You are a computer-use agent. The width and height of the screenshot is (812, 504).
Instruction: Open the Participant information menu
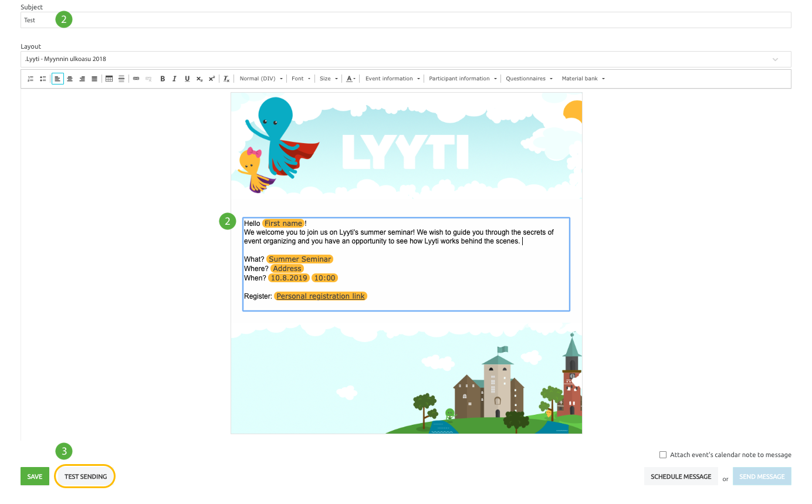463,79
